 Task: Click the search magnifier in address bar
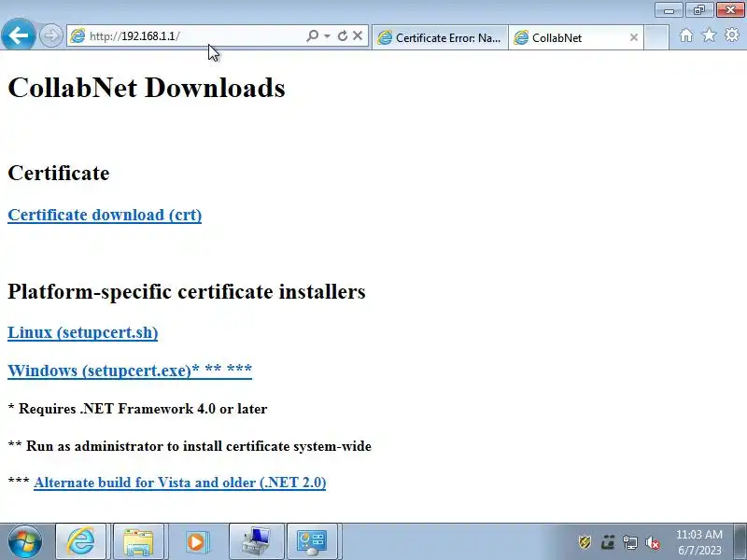(312, 35)
